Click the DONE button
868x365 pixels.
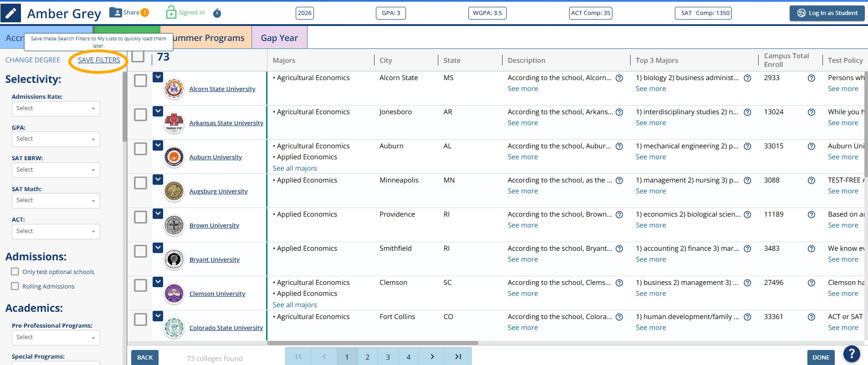pos(821,357)
